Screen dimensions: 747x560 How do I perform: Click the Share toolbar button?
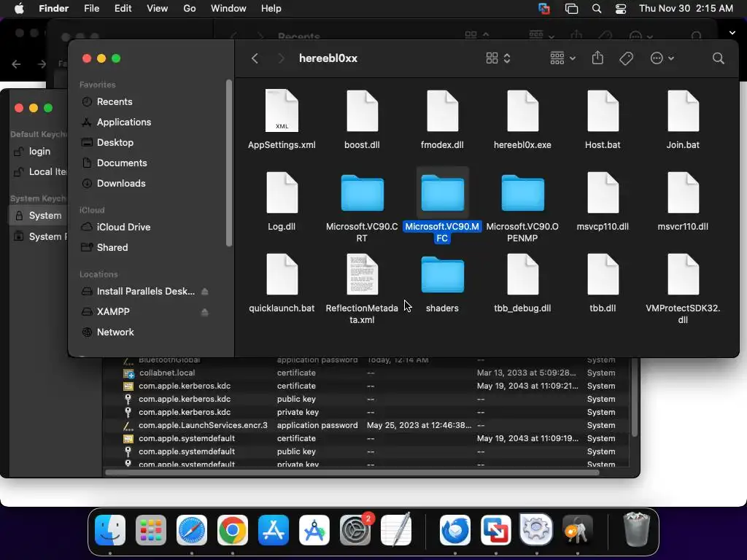coord(597,58)
